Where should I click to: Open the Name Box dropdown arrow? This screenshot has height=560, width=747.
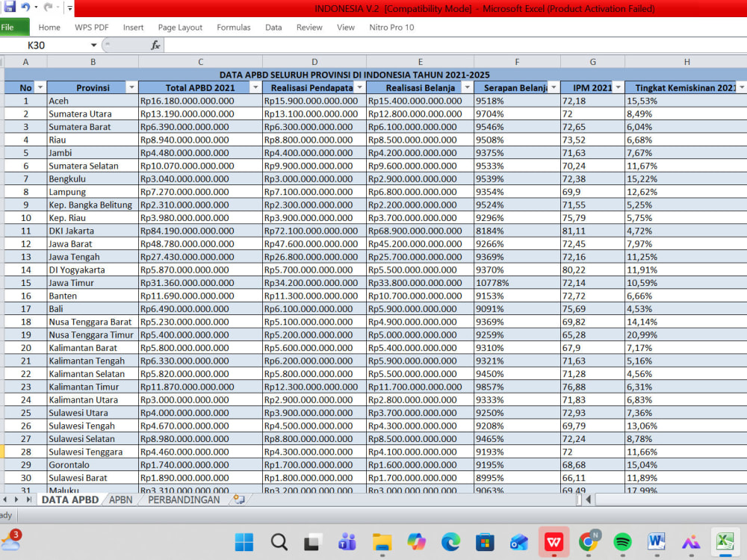tap(94, 46)
